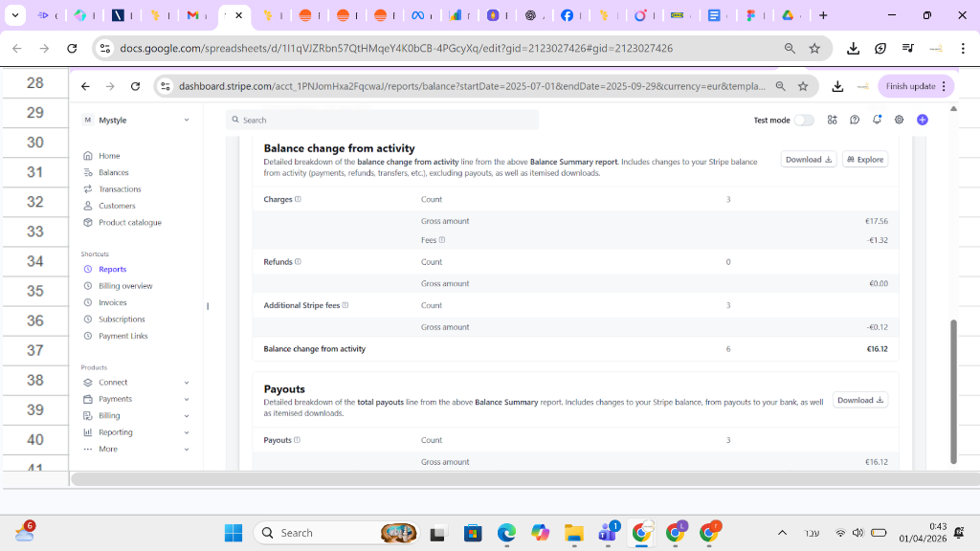Open the Stripe help question-mark icon
The width and height of the screenshot is (980, 551).
click(x=855, y=120)
